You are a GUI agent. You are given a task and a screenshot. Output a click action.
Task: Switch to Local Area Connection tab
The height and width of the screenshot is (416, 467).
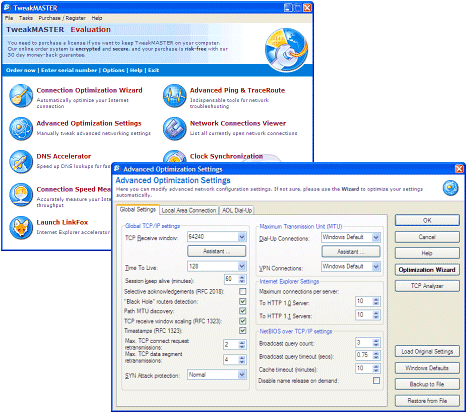pyautogui.click(x=189, y=210)
